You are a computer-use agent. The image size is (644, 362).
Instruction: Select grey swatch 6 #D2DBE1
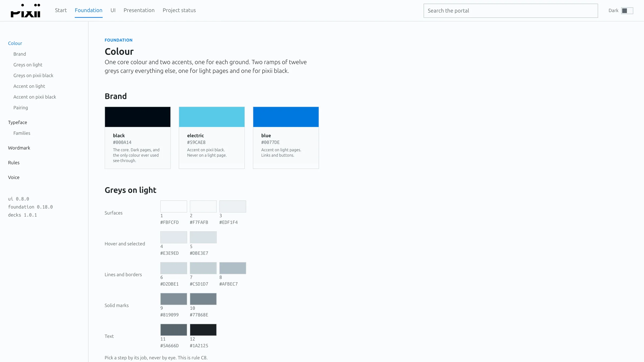pos(174,268)
